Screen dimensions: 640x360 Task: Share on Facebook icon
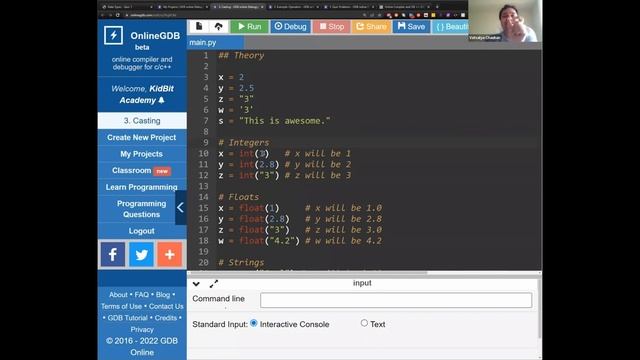coord(113,254)
